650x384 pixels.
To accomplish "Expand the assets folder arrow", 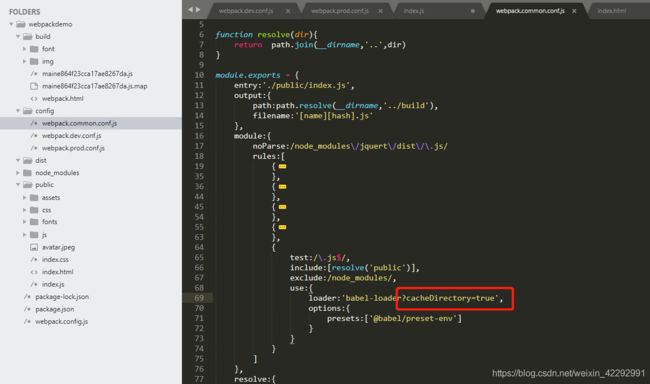I will (24, 197).
